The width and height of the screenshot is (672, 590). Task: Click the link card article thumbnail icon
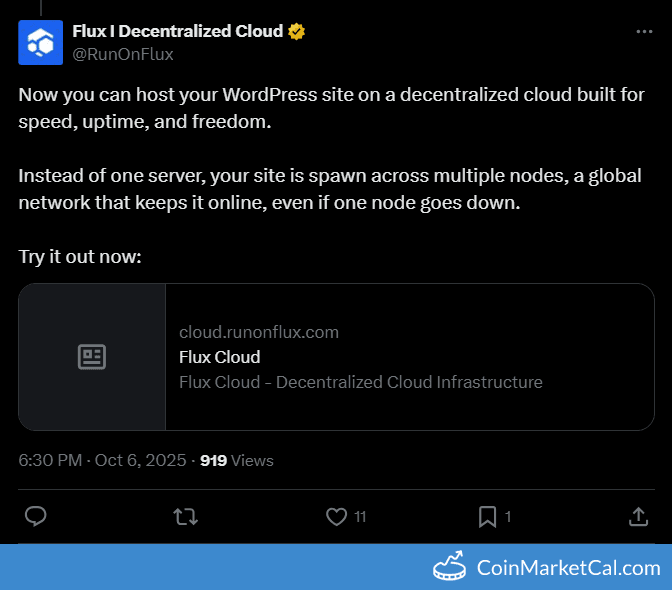(x=92, y=357)
